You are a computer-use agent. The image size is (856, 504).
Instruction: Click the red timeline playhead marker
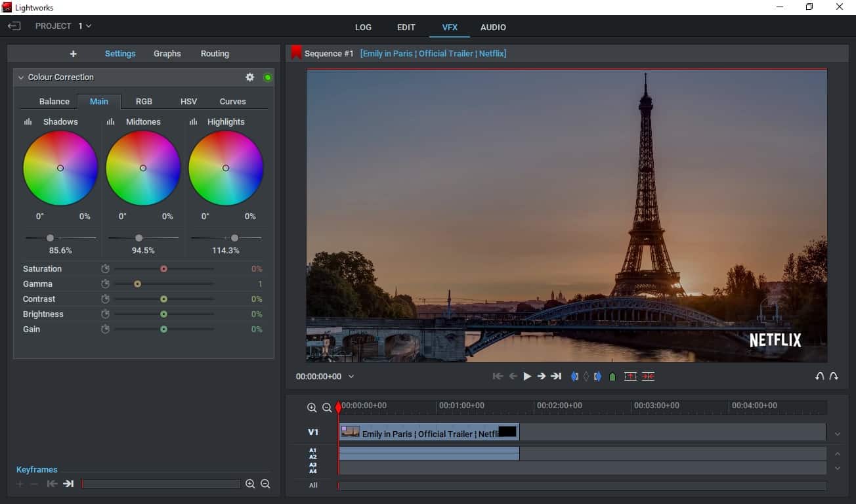click(x=339, y=408)
